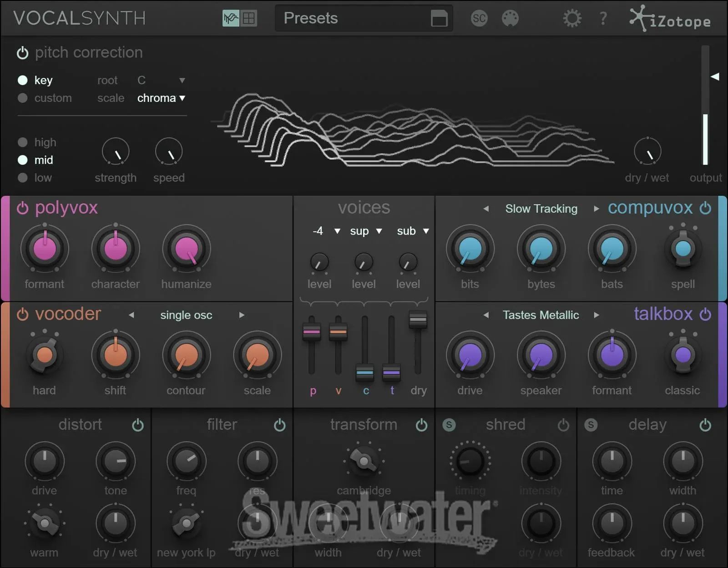Click the iZotope logo
The width and height of the screenshot is (728, 568).
[x=670, y=19]
